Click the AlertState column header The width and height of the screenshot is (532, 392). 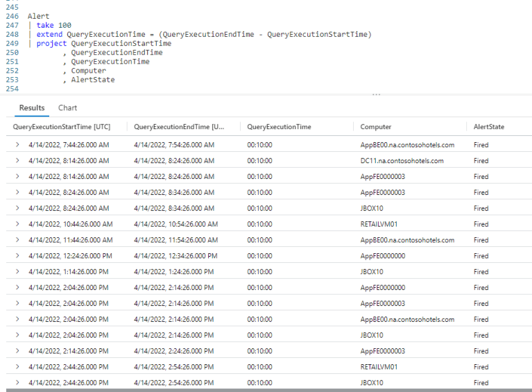point(489,127)
